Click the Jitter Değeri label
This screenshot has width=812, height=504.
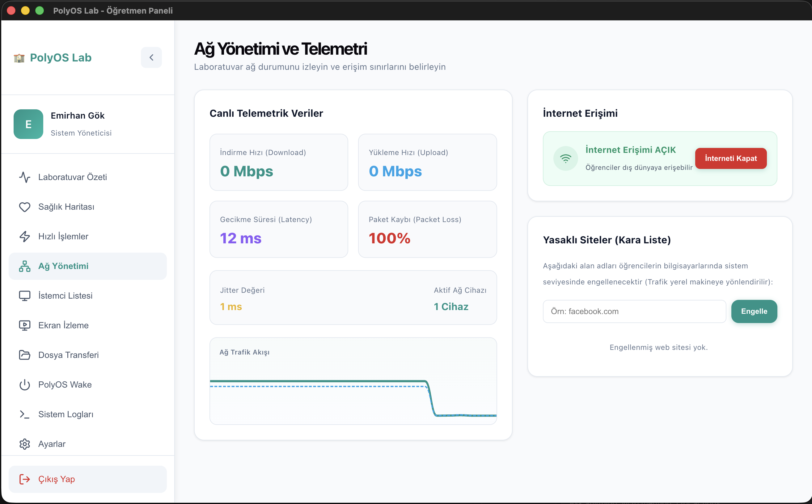(x=242, y=290)
